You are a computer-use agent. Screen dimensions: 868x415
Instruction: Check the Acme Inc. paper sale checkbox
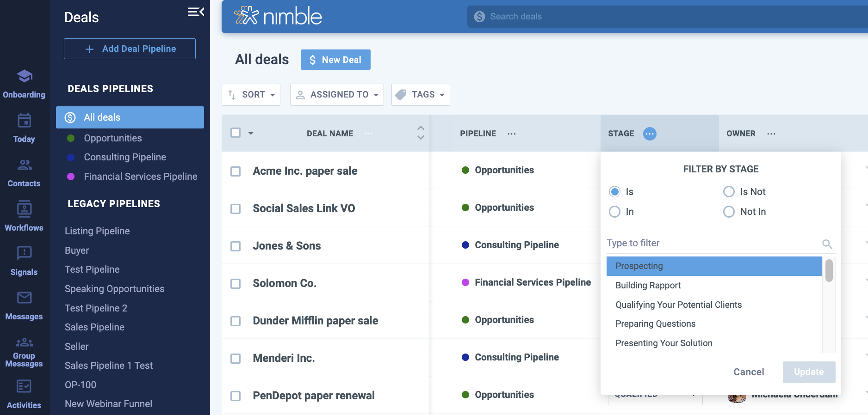[236, 171]
